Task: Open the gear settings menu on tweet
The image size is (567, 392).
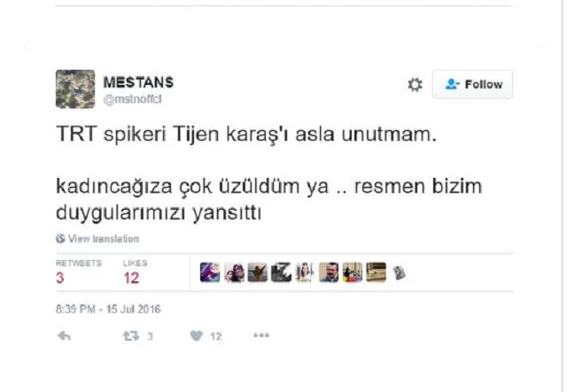Action: [x=415, y=85]
